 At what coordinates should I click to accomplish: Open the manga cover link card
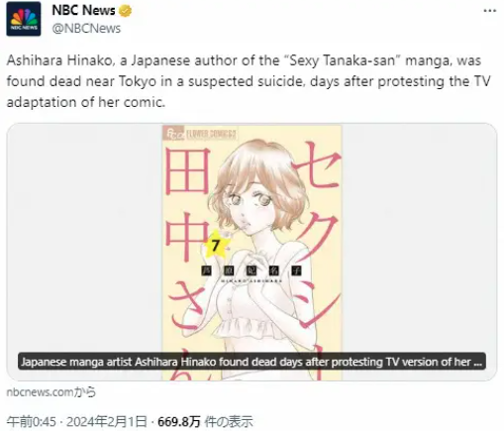(x=252, y=252)
